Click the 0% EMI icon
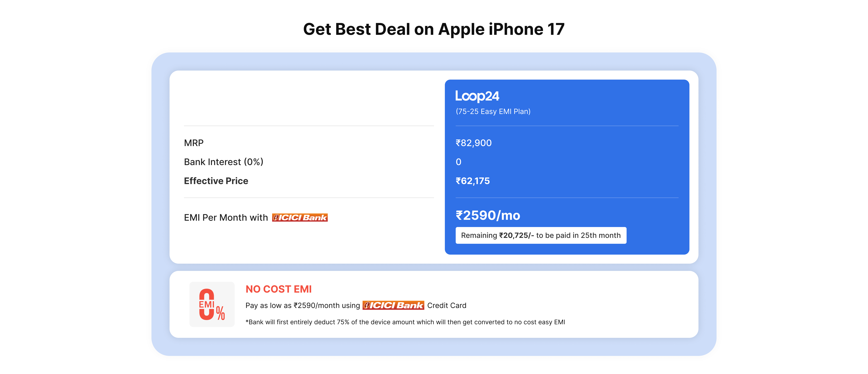This screenshot has height=374, width=868. click(212, 304)
